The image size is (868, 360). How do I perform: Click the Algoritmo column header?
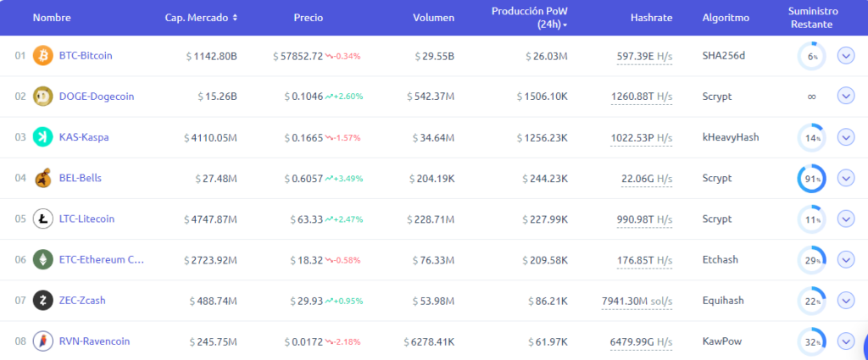pos(726,18)
